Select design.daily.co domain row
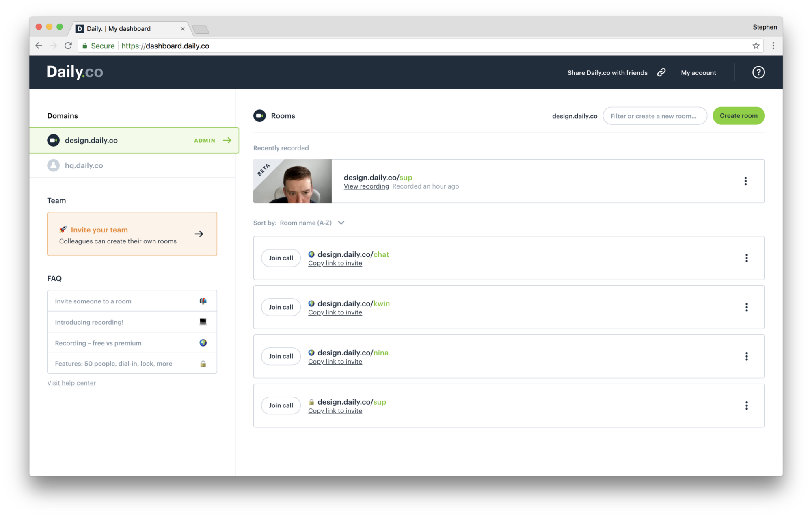Viewport: 812px width, 518px height. (134, 140)
